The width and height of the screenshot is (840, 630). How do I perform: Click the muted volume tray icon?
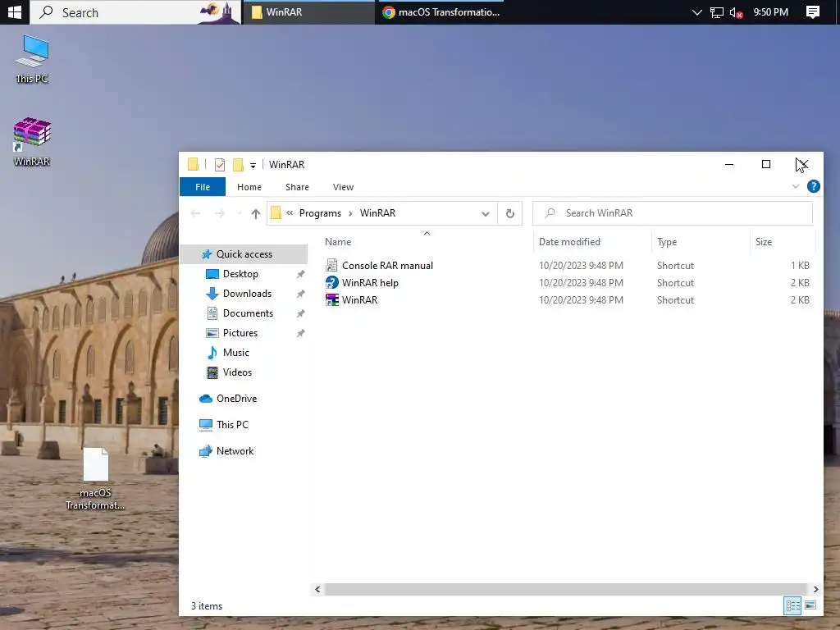736,12
